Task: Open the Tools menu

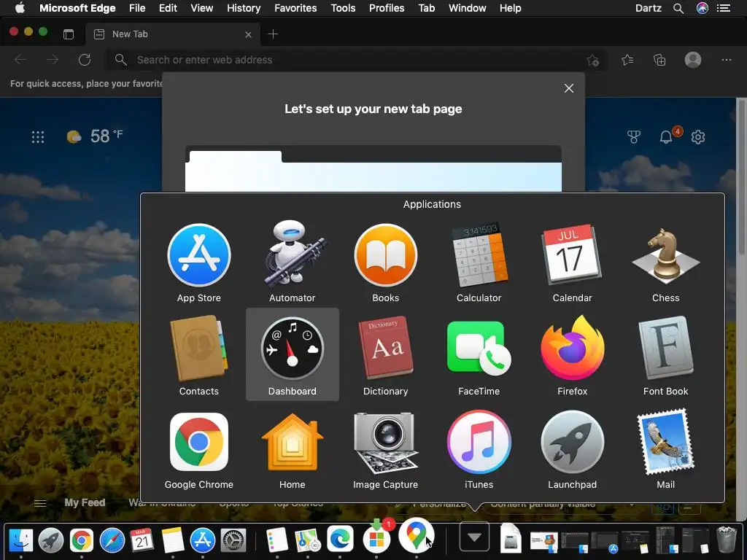Action: [x=343, y=8]
